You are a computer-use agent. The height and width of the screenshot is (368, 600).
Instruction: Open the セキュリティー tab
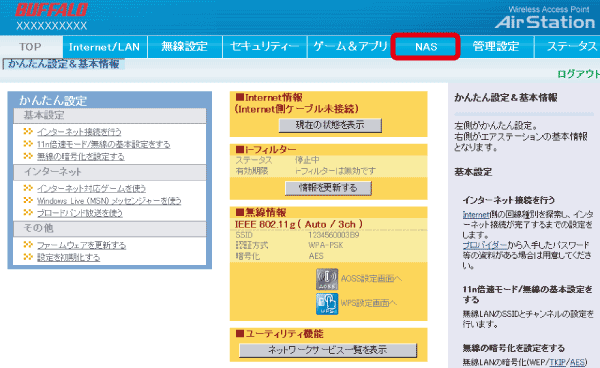tap(264, 47)
